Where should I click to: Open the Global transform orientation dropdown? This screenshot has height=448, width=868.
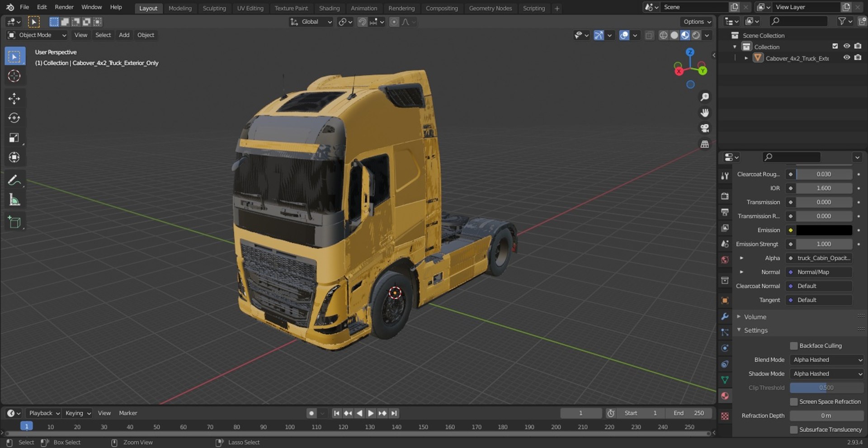[311, 22]
